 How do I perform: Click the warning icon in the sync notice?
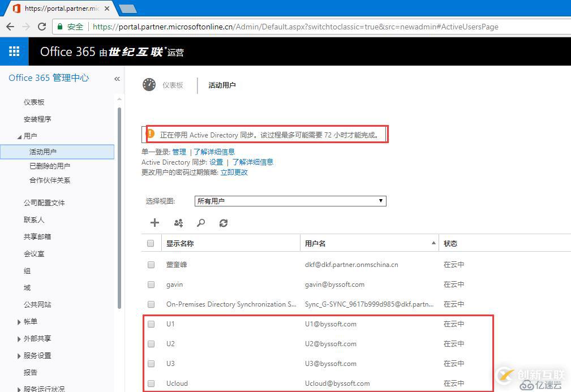pos(150,133)
